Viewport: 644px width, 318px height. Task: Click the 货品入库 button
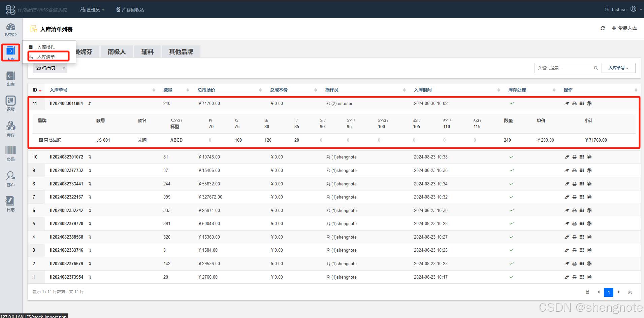[624, 29]
